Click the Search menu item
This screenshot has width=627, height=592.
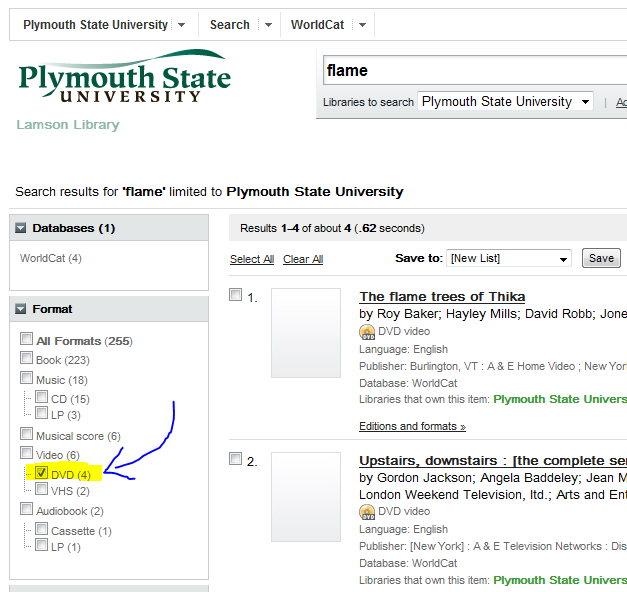click(230, 25)
